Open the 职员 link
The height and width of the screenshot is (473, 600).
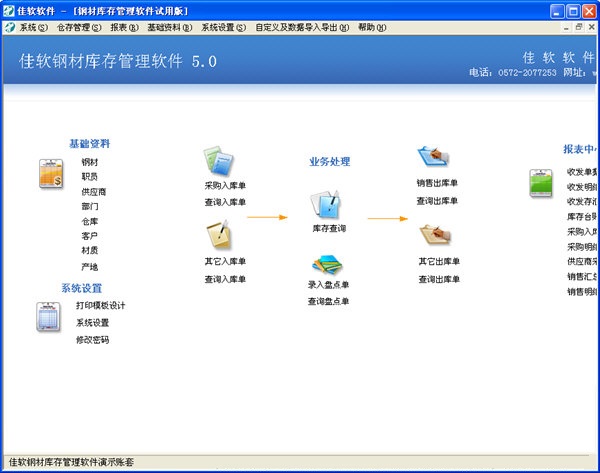point(90,177)
